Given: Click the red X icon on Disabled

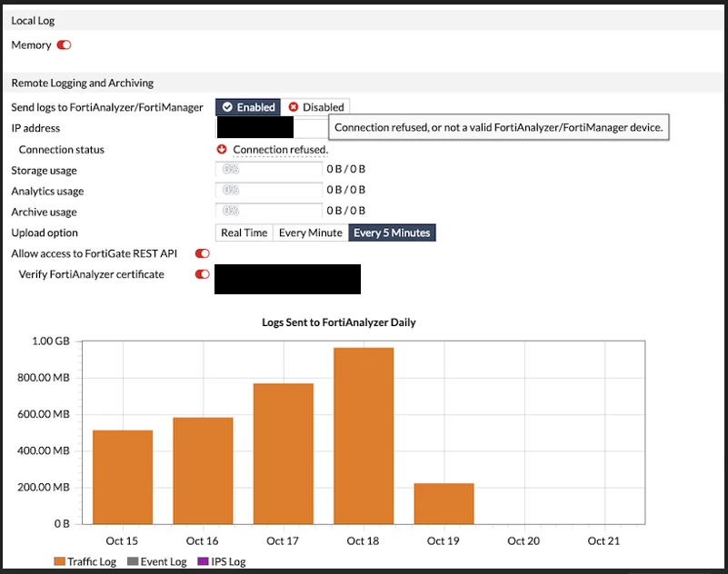Looking at the screenshot, I should (294, 107).
